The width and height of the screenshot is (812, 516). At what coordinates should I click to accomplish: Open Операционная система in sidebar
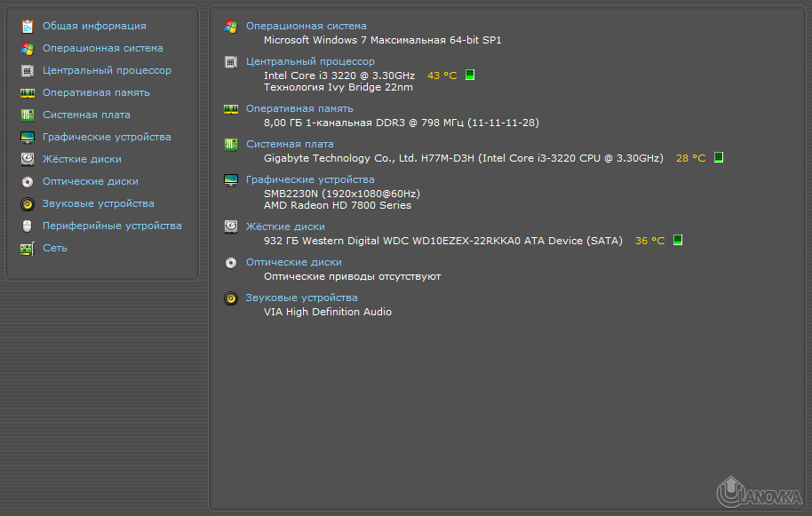102,48
